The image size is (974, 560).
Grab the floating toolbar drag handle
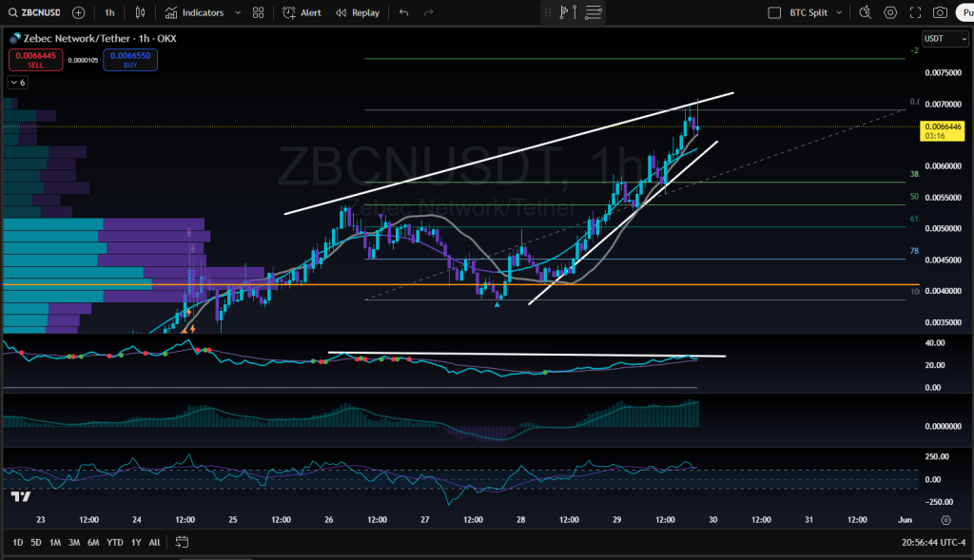(548, 12)
